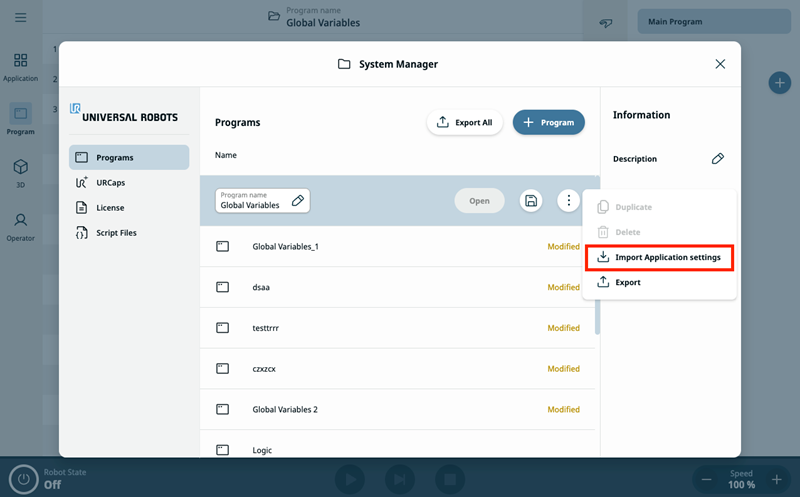Start the program with Play button
The width and height of the screenshot is (800, 497).
[x=350, y=479]
